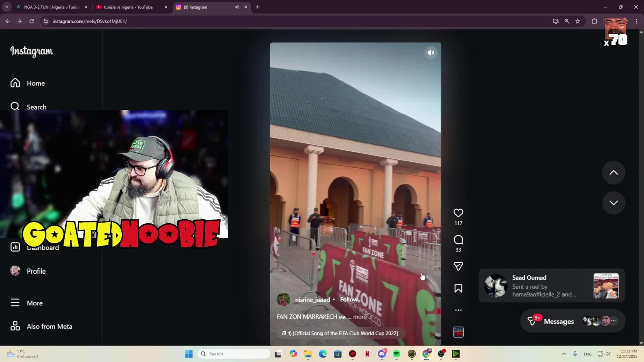
Task: Open Spotify from the taskbar
Action: click(x=397, y=354)
